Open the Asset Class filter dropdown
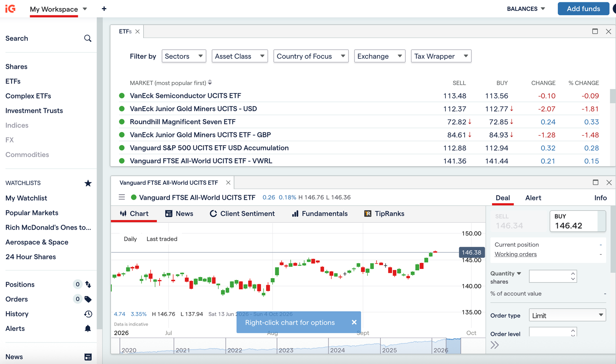 [x=240, y=56]
